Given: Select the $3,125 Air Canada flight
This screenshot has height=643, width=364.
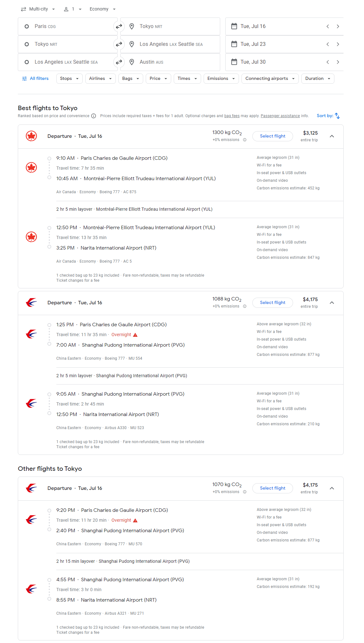Looking at the screenshot, I should point(273,136).
